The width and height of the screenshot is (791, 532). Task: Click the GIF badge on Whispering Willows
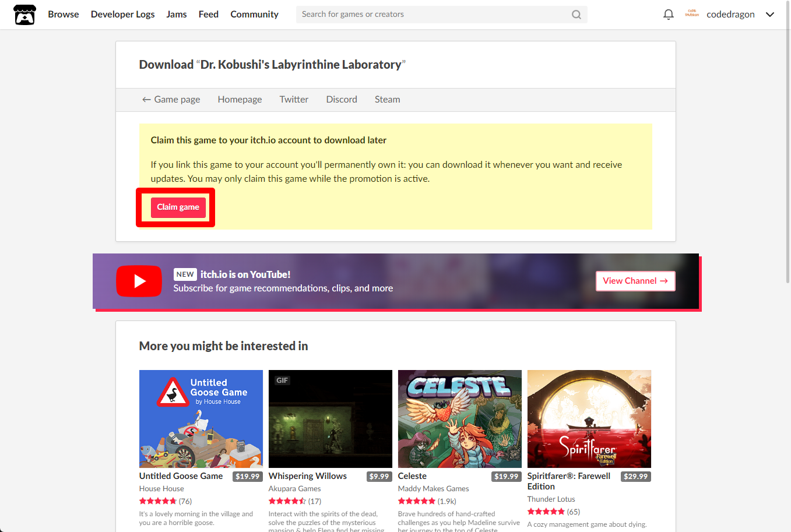282,380
